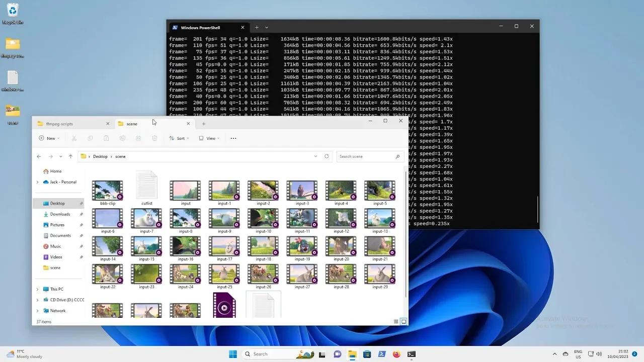Select Downloads in the navigation pane

click(x=60, y=214)
